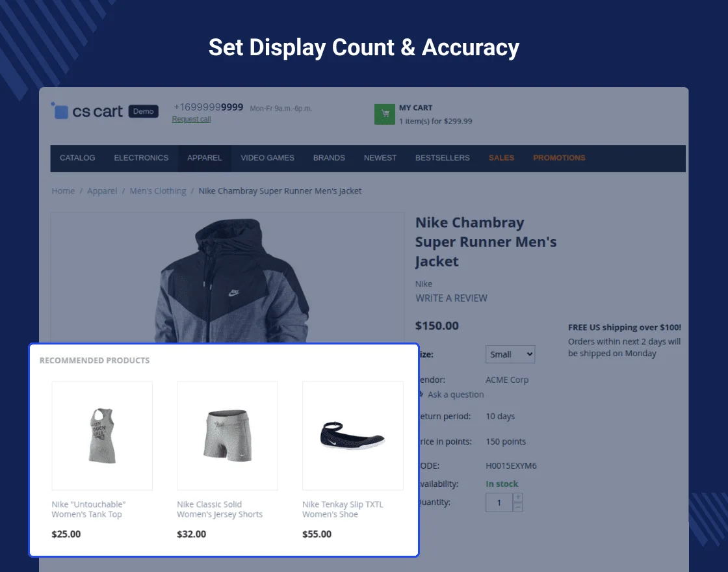Click the quantity input field
728x572 pixels.
499,503
